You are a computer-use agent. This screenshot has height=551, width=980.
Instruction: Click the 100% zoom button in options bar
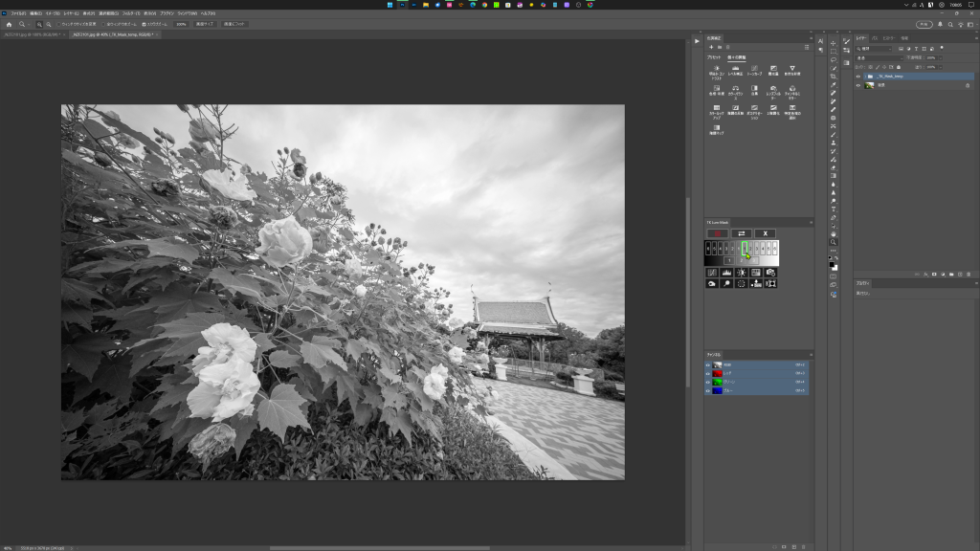181,24
